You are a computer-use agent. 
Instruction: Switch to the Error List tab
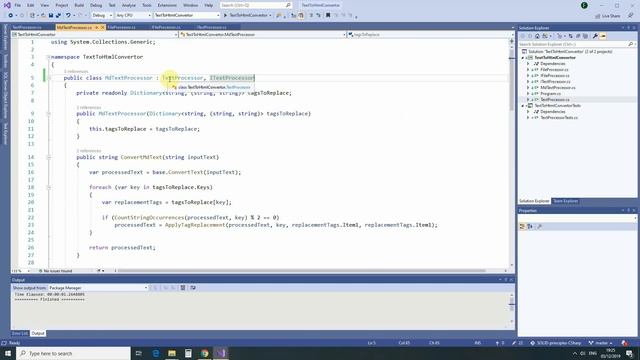coord(19,333)
